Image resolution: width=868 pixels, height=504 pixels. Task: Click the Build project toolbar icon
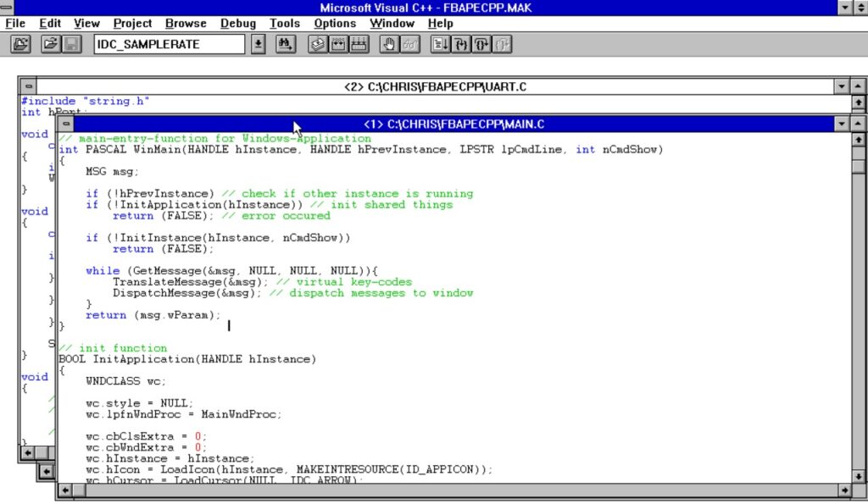coord(338,45)
